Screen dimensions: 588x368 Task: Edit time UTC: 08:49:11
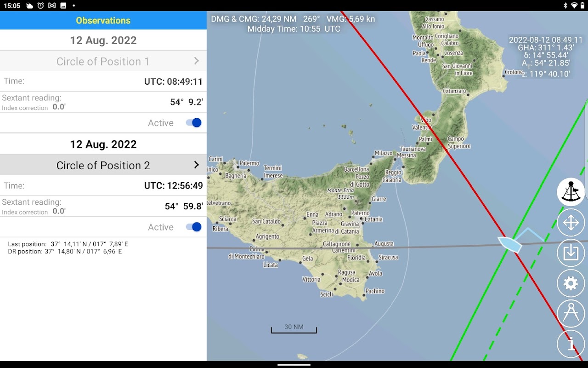pyautogui.click(x=173, y=81)
